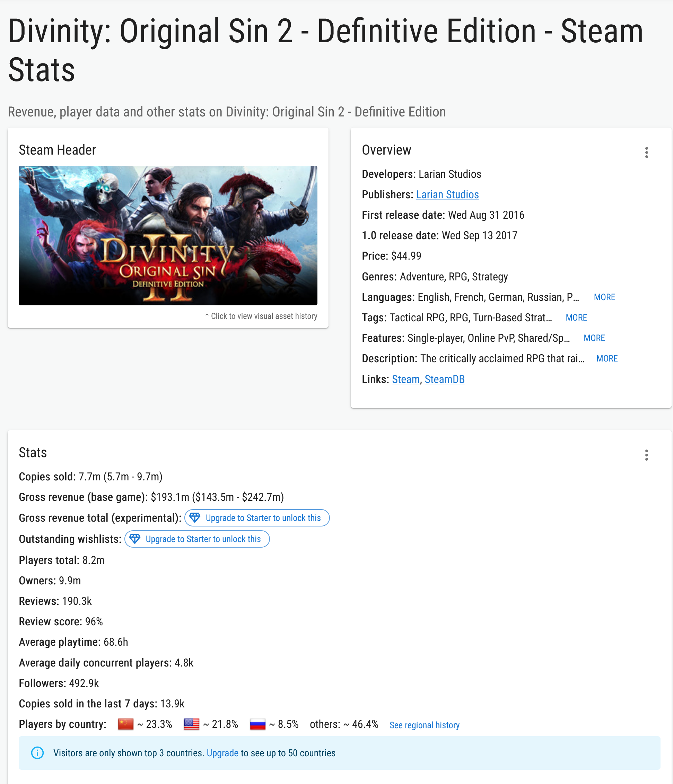Click the 'Review score: 96%' line

click(x=61, y=621)
